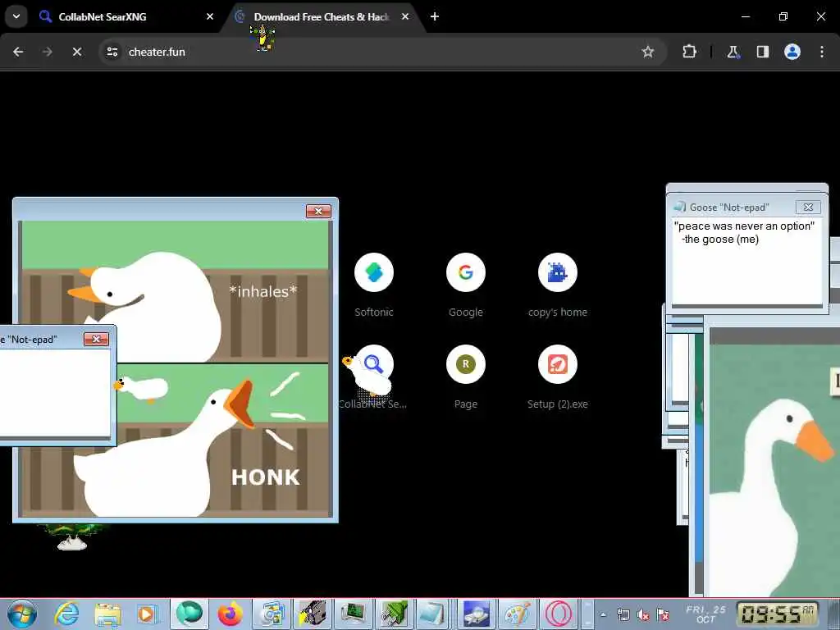840x630 pixels.
Task: Open a new browser tab
Action: (435, 16)
